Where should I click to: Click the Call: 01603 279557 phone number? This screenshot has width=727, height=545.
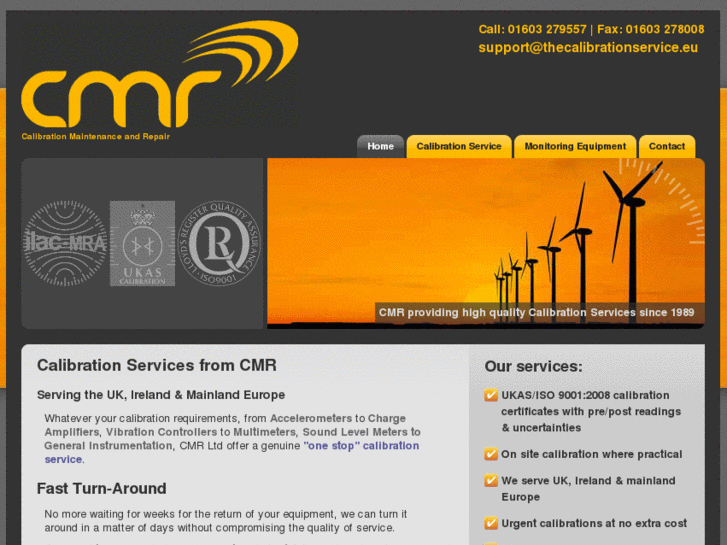[532, 29]
